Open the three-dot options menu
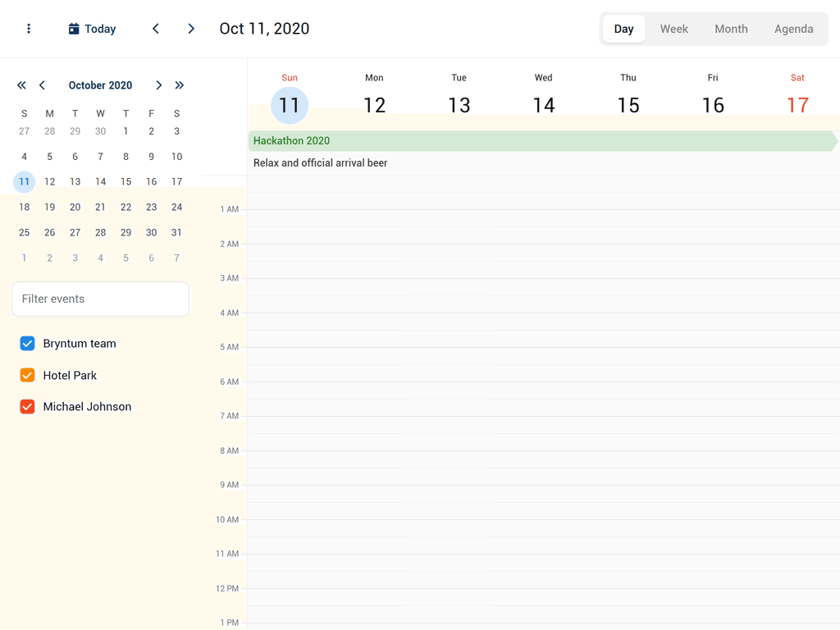The width and height of the screenshot is (840, 630). [29, 29]
